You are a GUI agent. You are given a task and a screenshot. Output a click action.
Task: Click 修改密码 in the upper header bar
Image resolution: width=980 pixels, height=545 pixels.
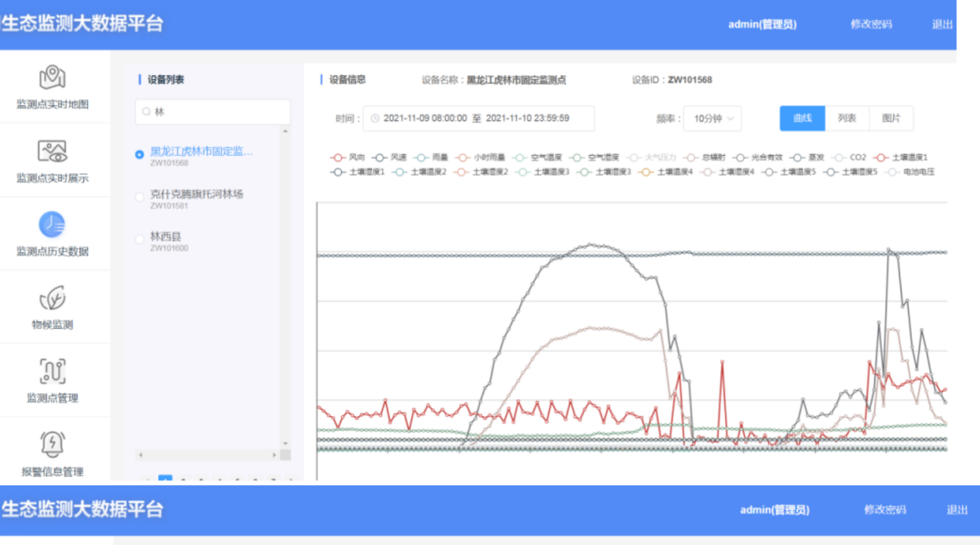point(871,24)
